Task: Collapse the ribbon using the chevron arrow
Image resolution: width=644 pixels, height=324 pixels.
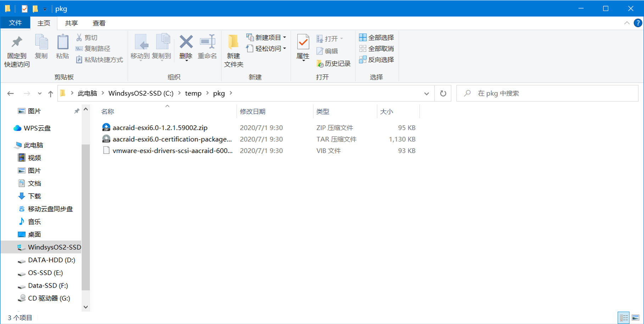Action: click(x=627, y=23)
